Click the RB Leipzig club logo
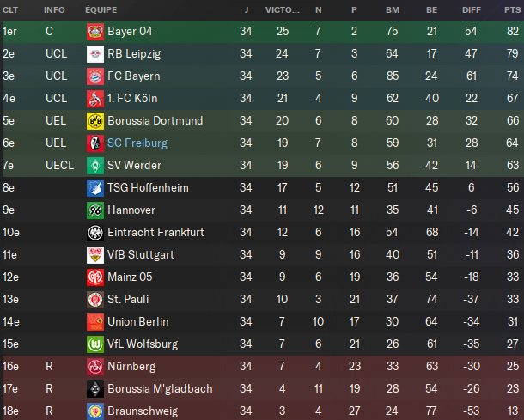The width and height of the screenshot is (524, 420). click(x=95, y=53)
